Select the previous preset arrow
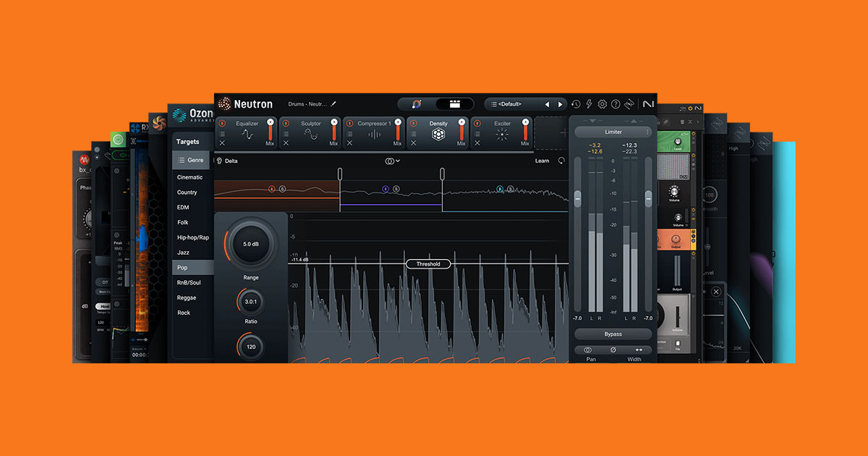 coord(547,104)
